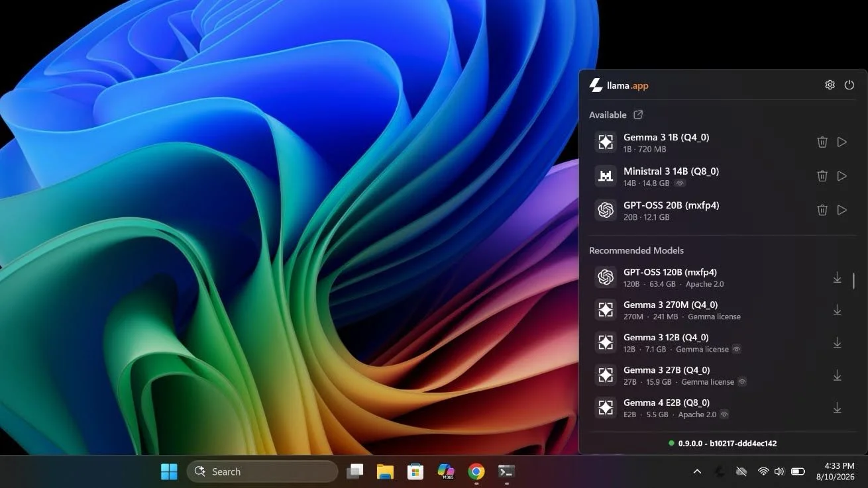
Task: Click the llama.app lightning logo
Action: (x=596, y=85)
